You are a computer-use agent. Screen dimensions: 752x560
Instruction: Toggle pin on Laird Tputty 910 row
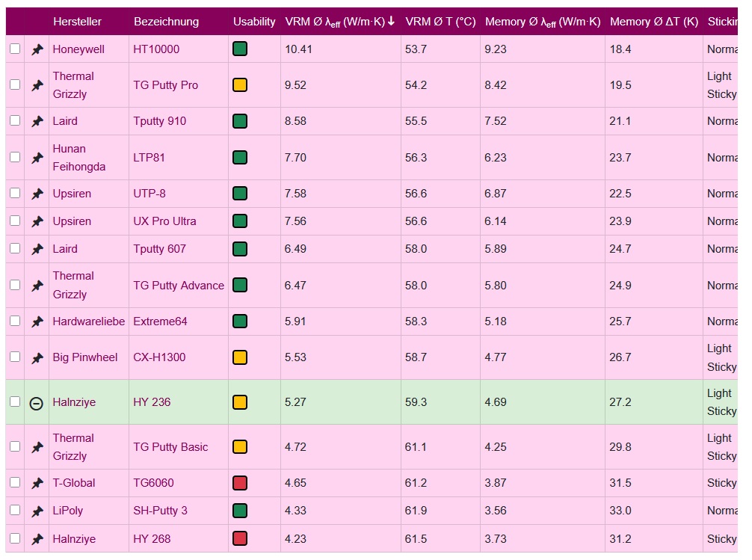click(37, 121)
